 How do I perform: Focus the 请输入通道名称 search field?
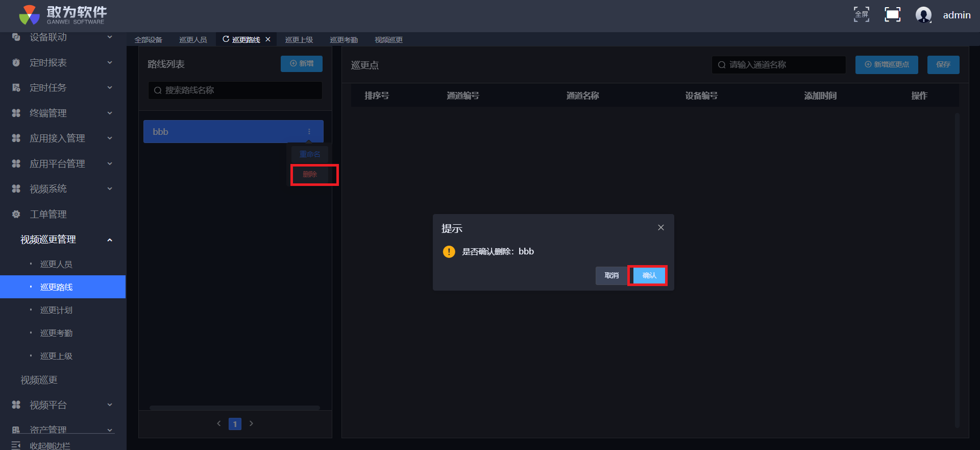[779, 65]
